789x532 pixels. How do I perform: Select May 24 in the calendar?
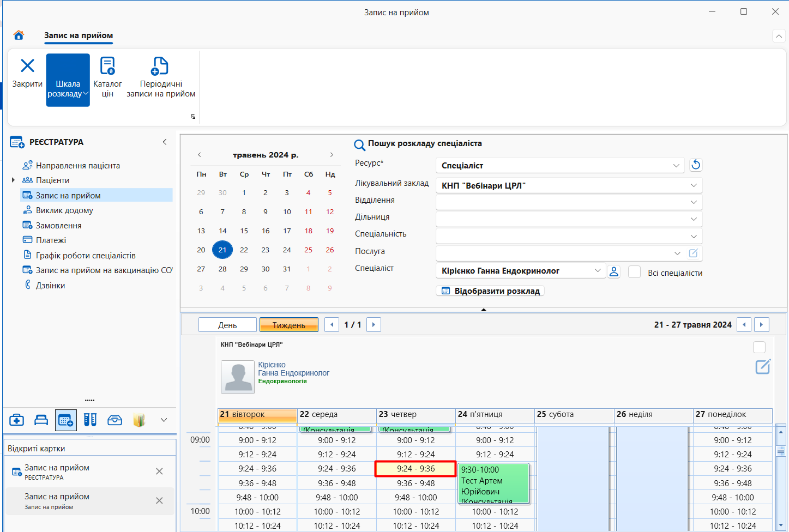coord(287,250)
